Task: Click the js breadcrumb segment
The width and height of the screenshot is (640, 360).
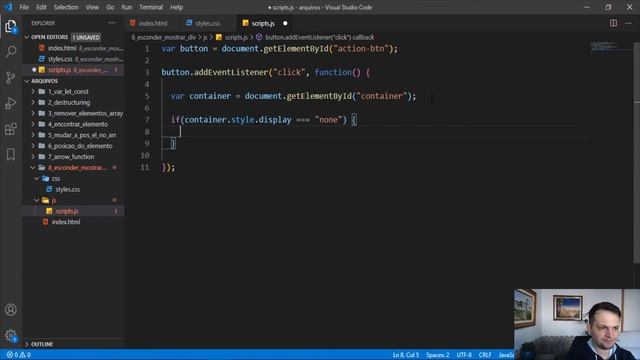Action: click(204, 37)
